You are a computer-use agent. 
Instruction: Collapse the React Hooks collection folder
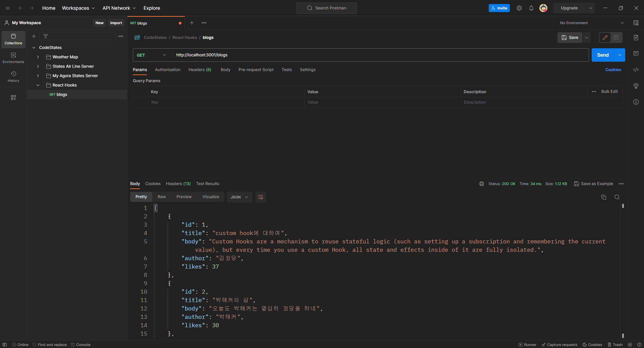(38, 85)
